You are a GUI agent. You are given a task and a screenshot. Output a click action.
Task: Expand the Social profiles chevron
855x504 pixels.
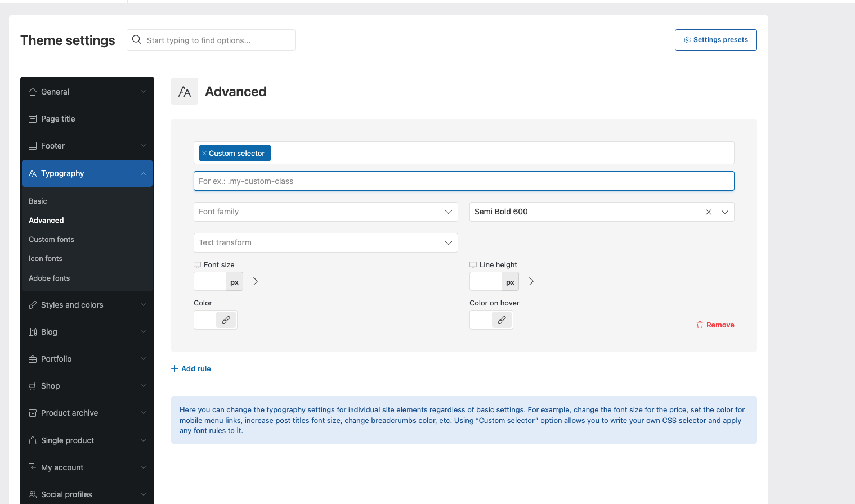(x=144, y=494)
